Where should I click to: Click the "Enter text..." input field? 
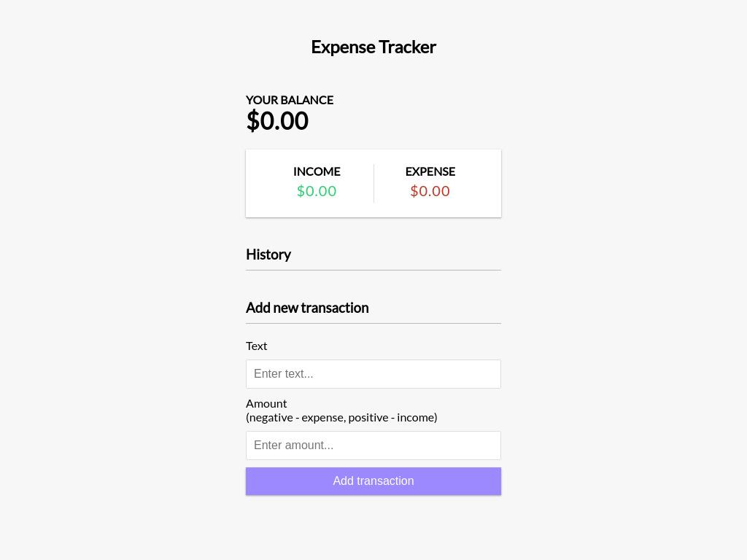point(373,374)
